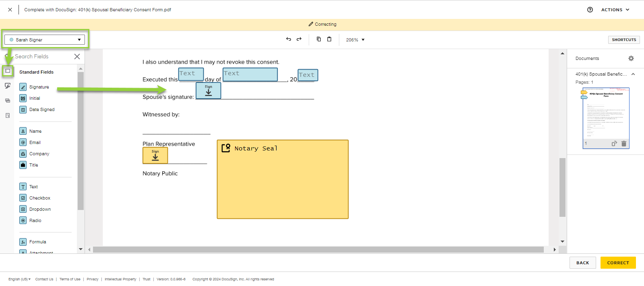Viewport: 644px width, 286px height.
Task: Choose the Radio field type
Action: 35,220
